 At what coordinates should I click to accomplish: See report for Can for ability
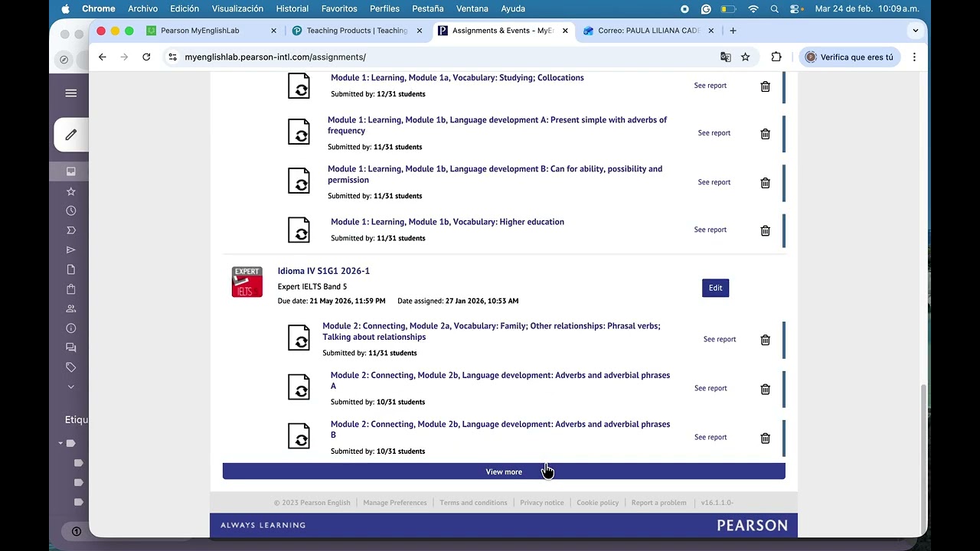pos(714,182)
